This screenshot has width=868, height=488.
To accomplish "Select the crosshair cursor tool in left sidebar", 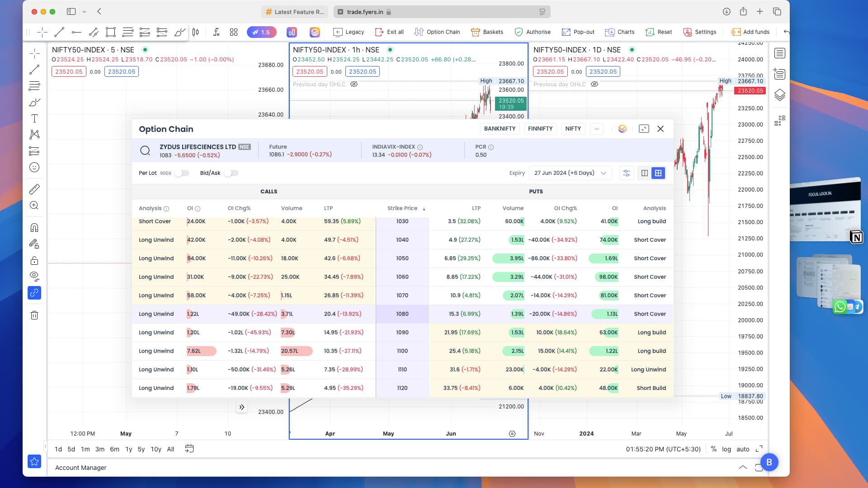I will pyautogui.click(x=34, y=53).
